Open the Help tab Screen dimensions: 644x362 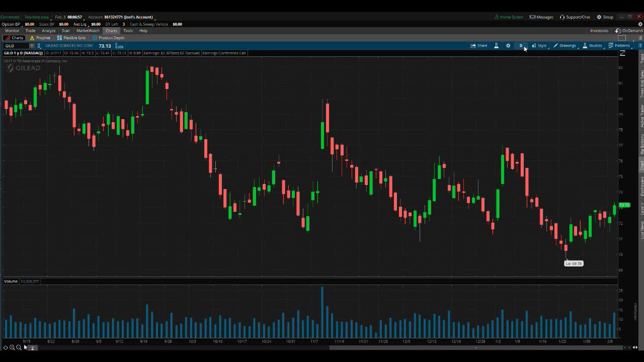pos(143,31)
